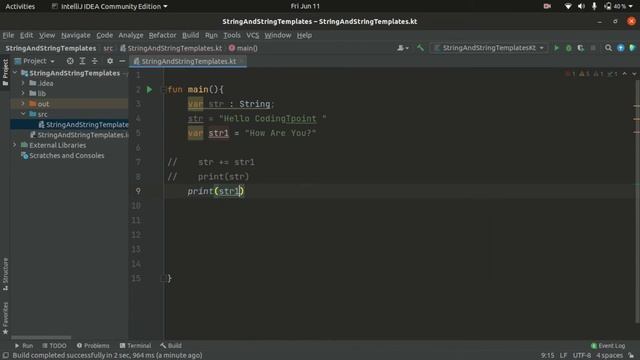The width and height of the screenshot is (640, 360).
Task: Start debugging with the bug icon
Action: [569, 48]
